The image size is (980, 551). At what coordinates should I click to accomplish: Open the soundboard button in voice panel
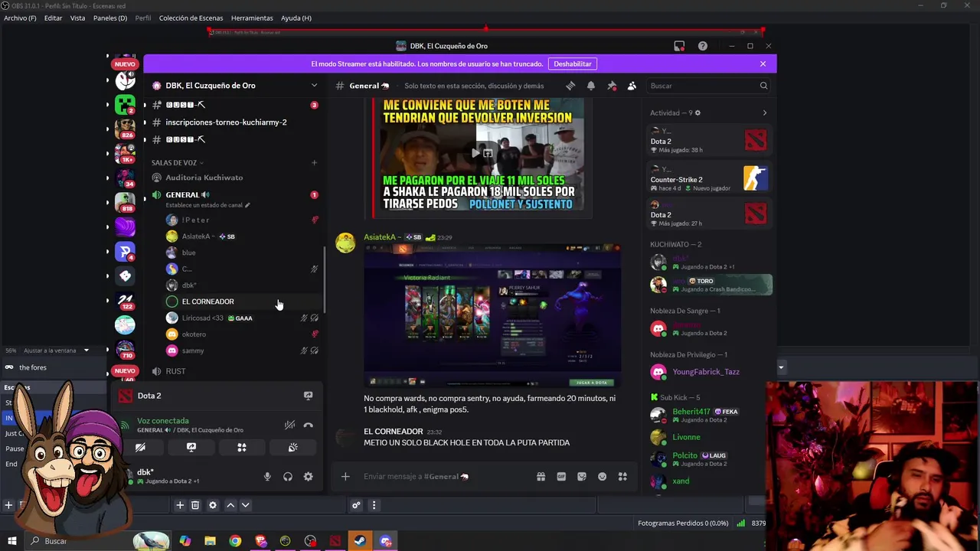click(292, 448)
